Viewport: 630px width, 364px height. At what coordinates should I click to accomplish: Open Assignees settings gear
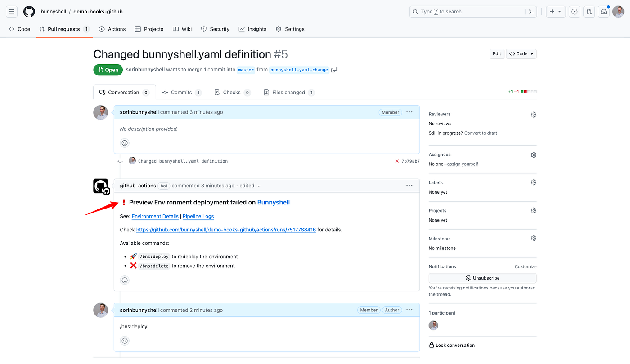pyautogui.click(x=533, y=155)
